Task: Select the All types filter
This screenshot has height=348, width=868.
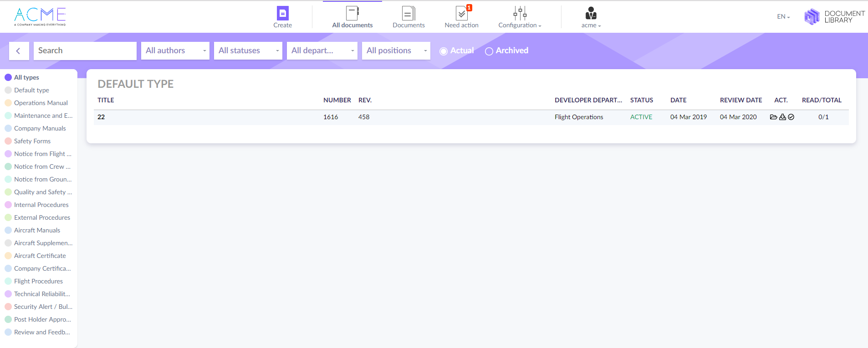Action: point(26,77)
